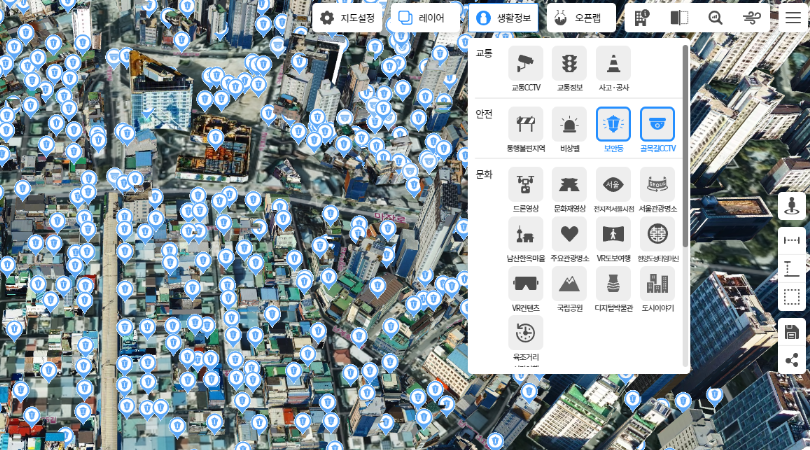Click the 남산한옥마을 icon

526,234
